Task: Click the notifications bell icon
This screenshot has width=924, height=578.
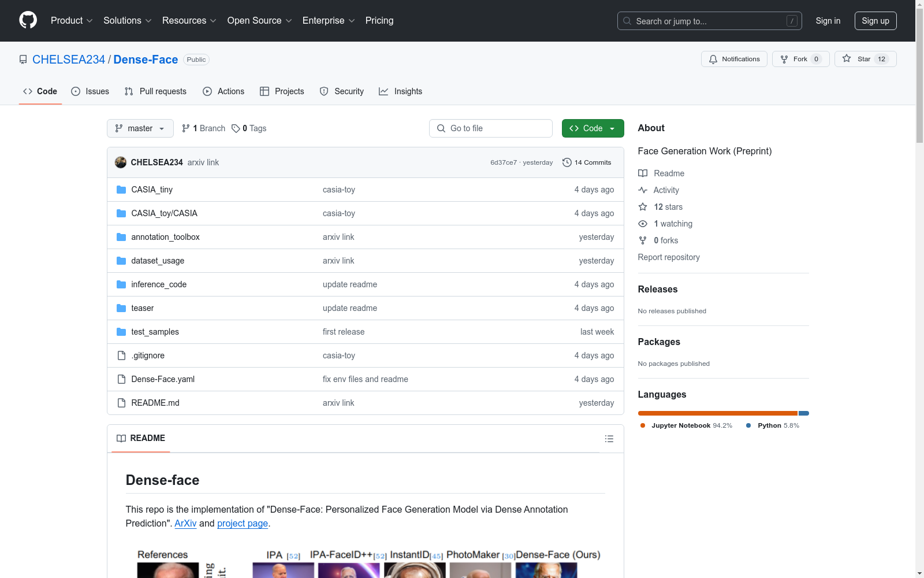Action: coord(713,59)
